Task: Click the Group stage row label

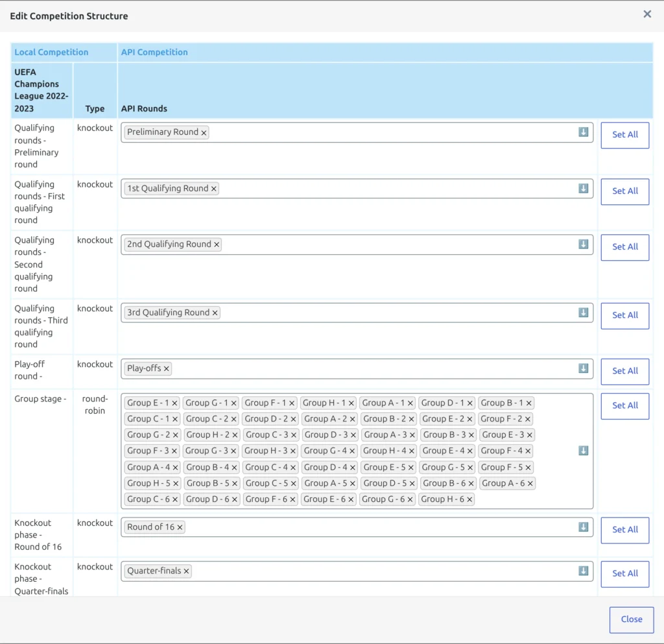Action: click(40, 399)
